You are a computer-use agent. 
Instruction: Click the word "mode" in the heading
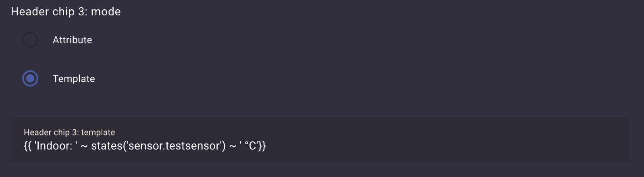pos(106,11)
